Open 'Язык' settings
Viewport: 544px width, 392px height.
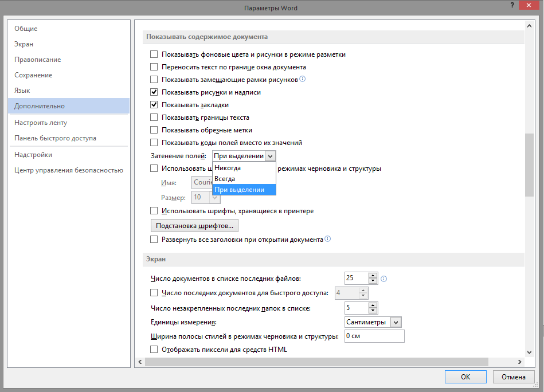(69, 90)
